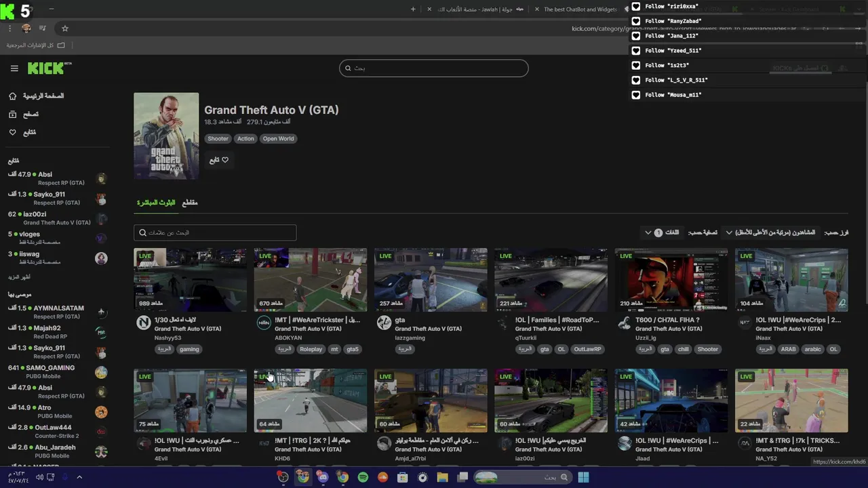
Task: Select the gaming tag under Nashyy53
Action: (x=189, y=350)
